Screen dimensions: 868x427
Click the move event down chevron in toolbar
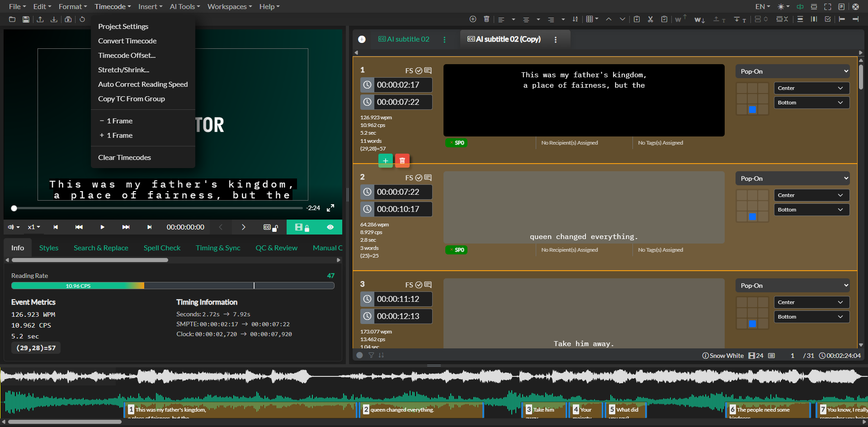[x=623, y=19]
